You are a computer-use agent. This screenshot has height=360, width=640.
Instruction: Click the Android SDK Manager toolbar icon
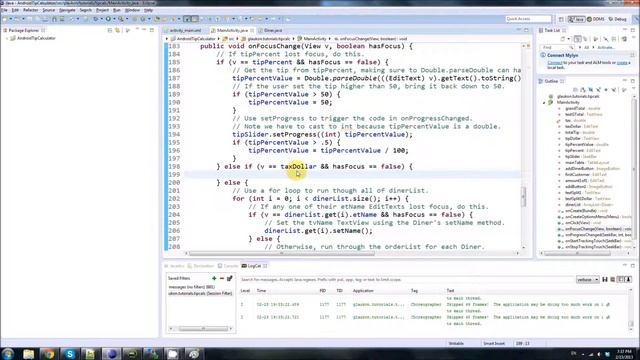(54, 19)
